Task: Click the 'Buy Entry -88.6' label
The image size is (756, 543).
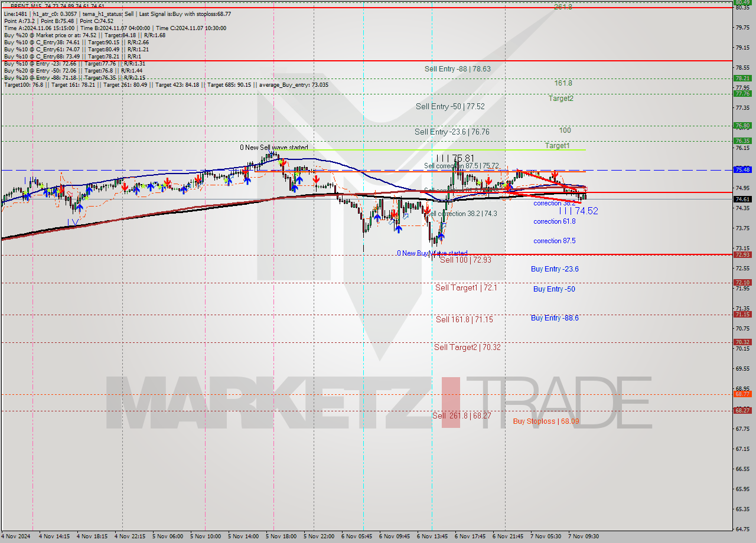Action: 555,318
